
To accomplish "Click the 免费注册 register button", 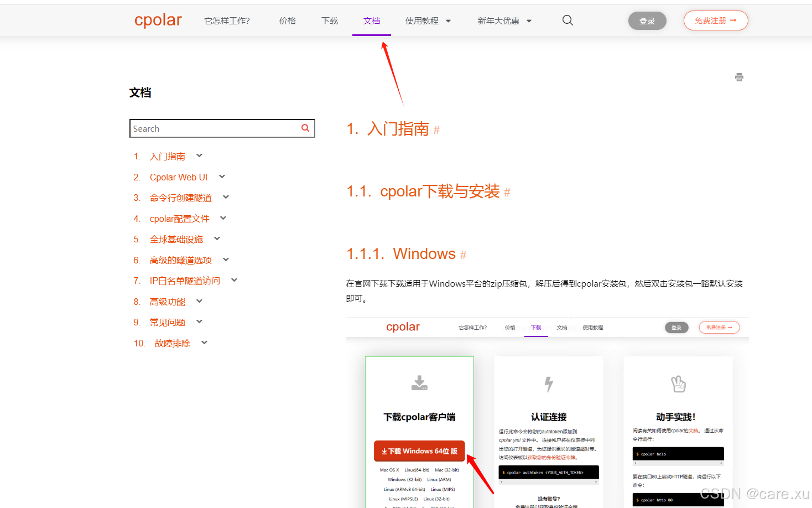I will tap(716, 20).
